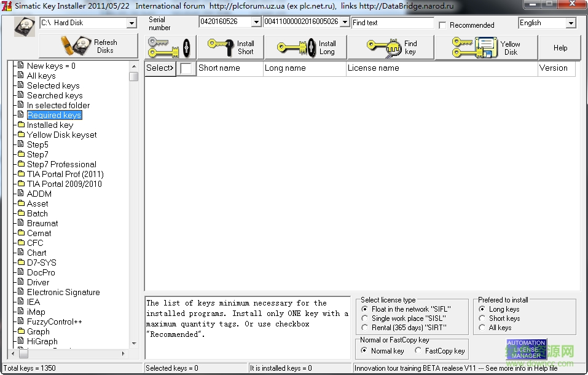Select All keys in the tree
Screen dimensions: 588x375
[41, 76]
